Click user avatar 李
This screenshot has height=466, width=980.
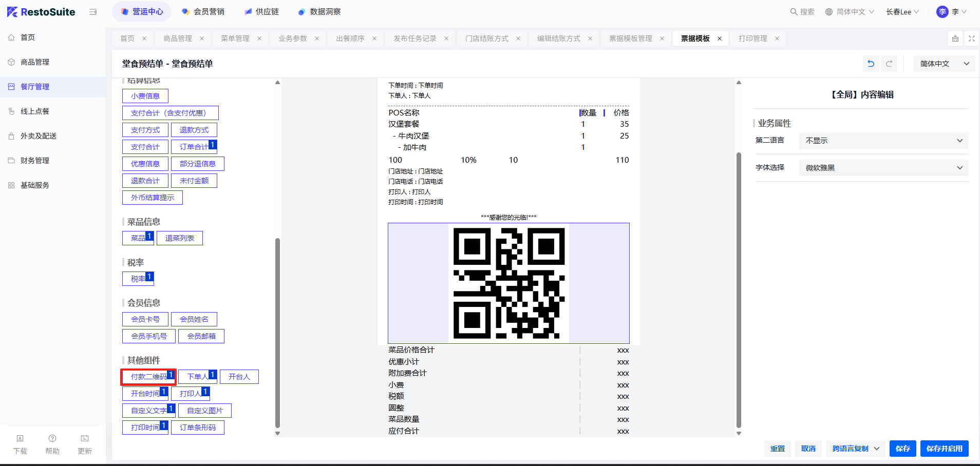point(942,12)
